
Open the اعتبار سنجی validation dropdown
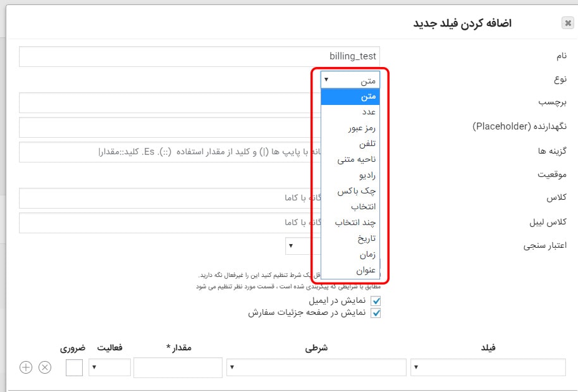pyautogui.click(x=303, y=246)
